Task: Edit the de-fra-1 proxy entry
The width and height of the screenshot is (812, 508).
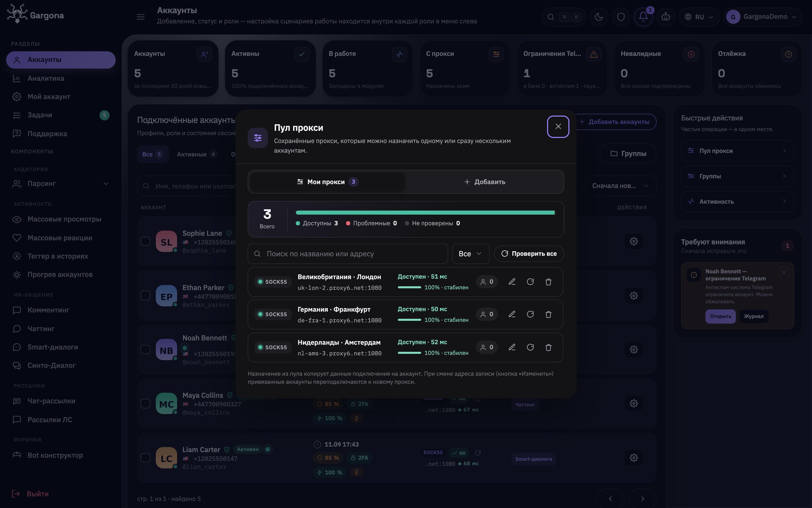Action: (x=512, y=314)
